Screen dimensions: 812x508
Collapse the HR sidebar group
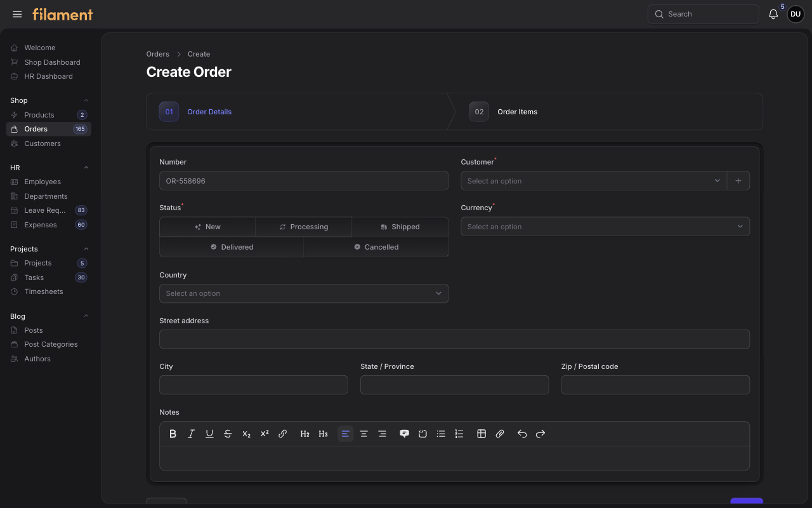pos(86,168)
